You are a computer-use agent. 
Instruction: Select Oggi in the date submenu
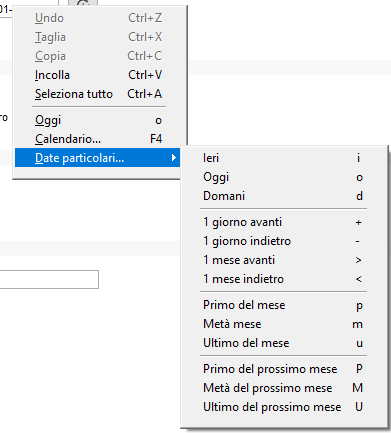(284, 177)
